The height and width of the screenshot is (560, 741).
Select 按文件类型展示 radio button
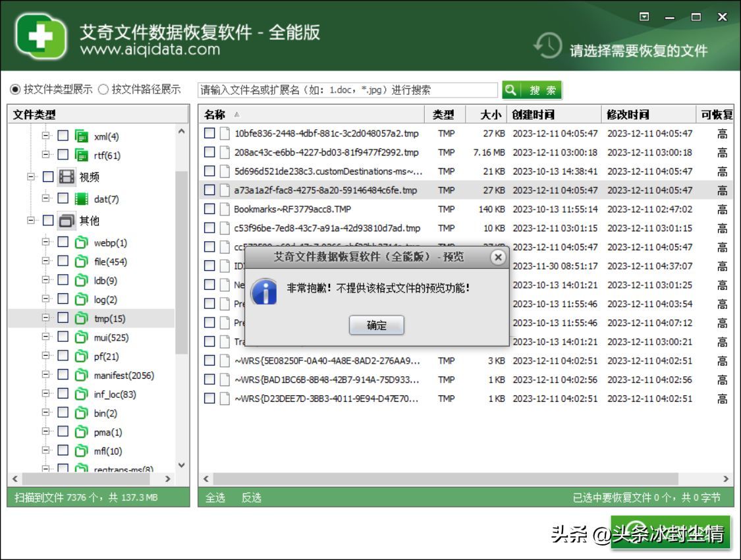coord(15,90)
